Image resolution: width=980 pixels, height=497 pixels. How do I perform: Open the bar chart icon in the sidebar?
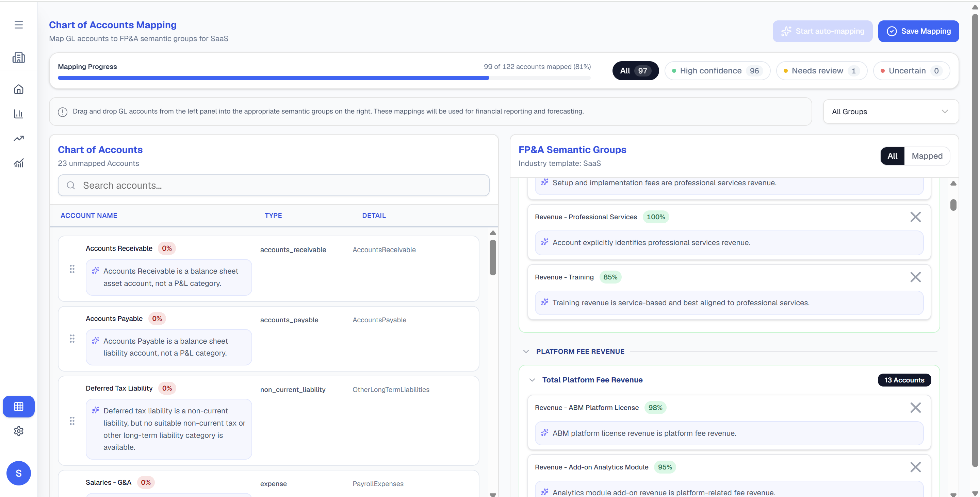pos(19,114)
